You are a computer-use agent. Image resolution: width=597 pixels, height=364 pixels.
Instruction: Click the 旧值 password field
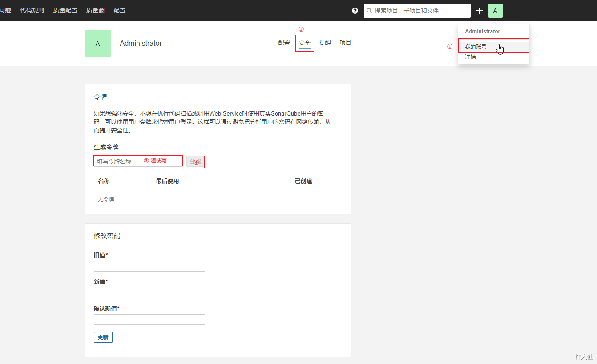[x=149, y=266]
